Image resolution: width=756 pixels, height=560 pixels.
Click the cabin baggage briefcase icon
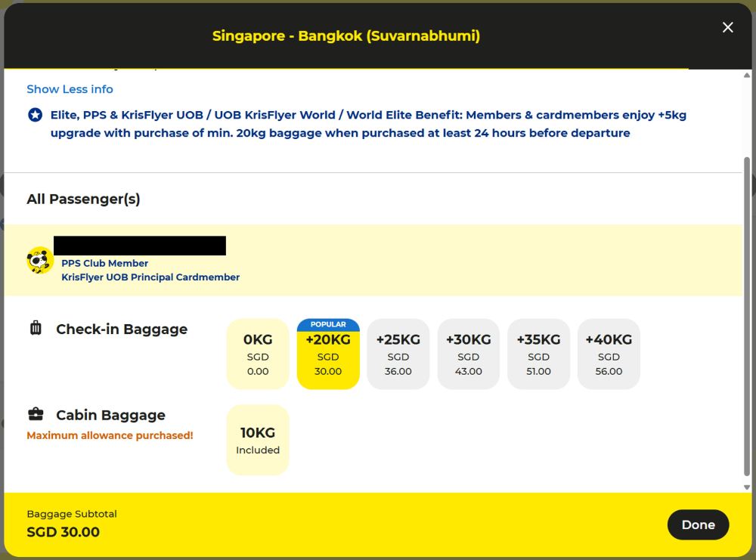click(x=36, y=414)
